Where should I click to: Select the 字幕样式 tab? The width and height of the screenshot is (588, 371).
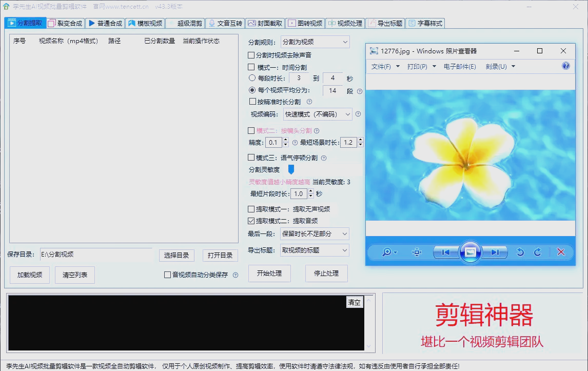425,23
